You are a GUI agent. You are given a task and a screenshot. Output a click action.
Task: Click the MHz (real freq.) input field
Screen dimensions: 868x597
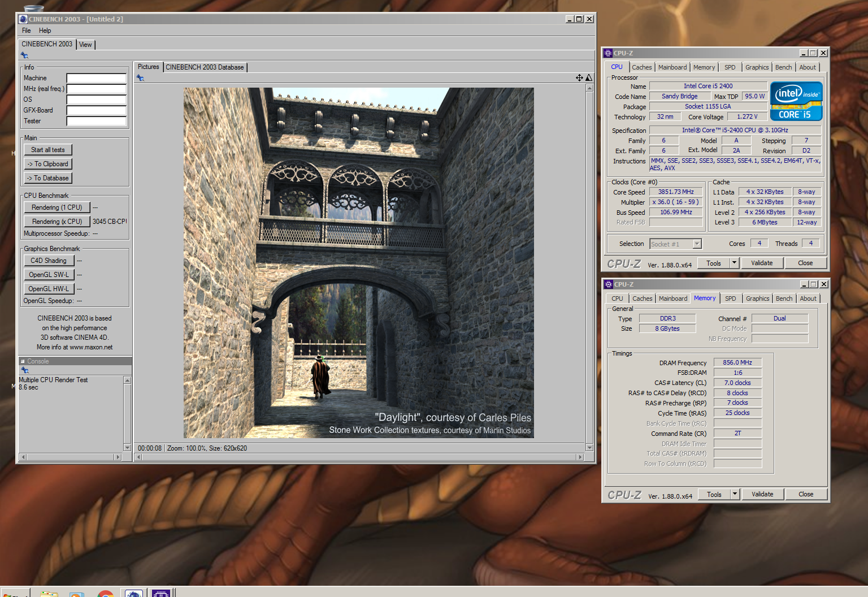[96, 89]
